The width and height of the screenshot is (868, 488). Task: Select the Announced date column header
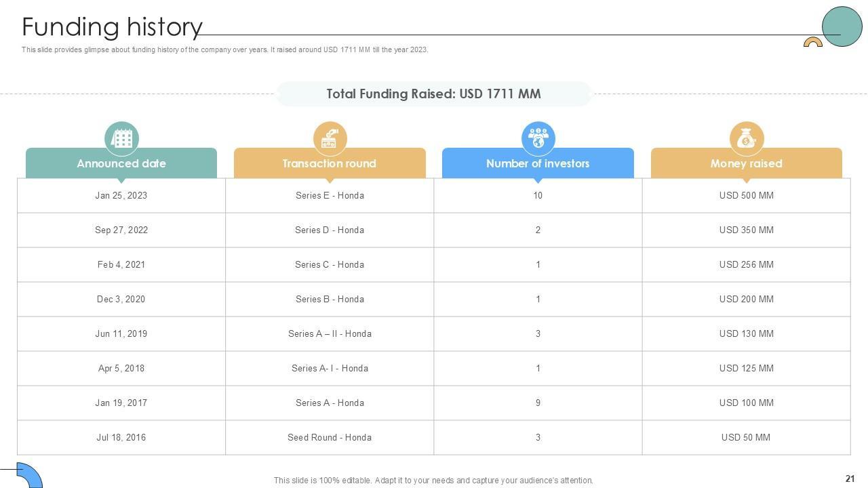tap(121, 163)
